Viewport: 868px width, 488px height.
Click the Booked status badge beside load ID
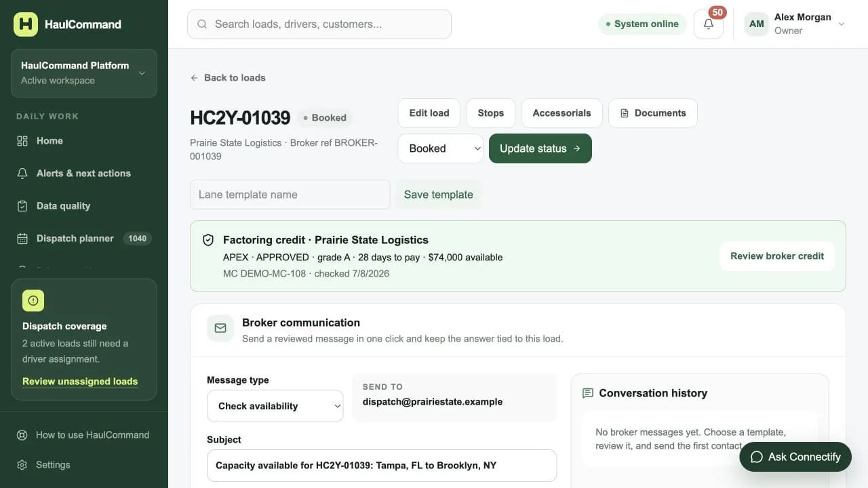click(x=325, y=118)
